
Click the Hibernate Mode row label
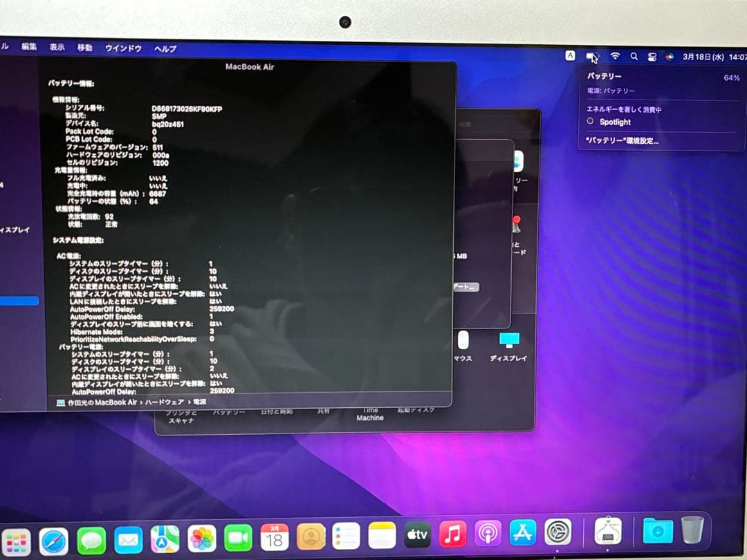point(96,332)
